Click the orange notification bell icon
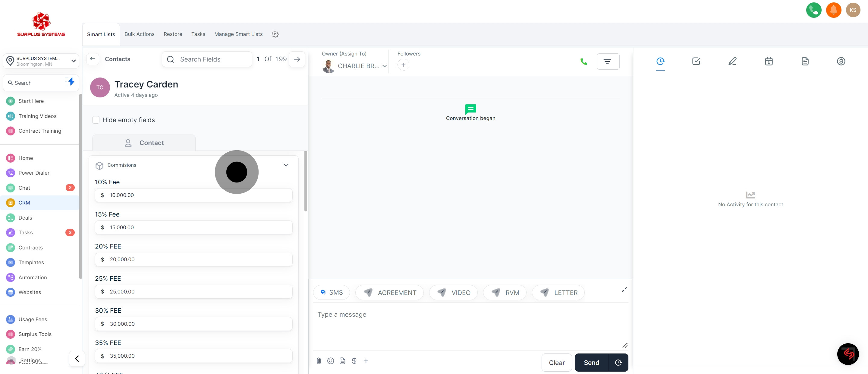 tap(833, 10)
